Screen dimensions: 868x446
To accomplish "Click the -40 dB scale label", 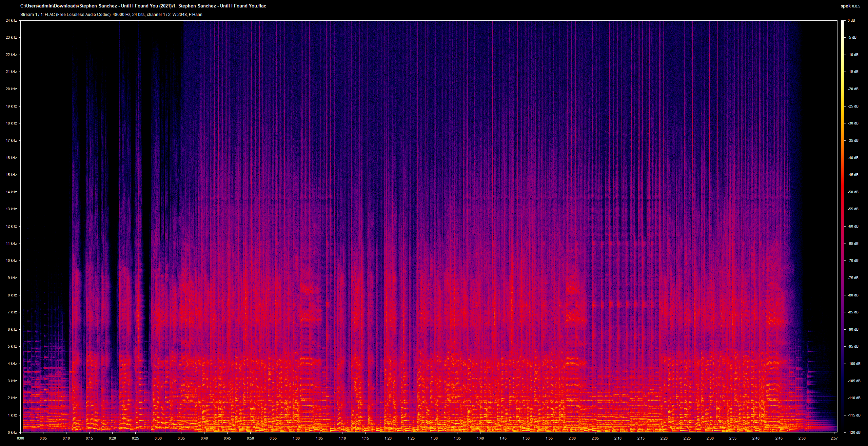I will click(853, 158).
